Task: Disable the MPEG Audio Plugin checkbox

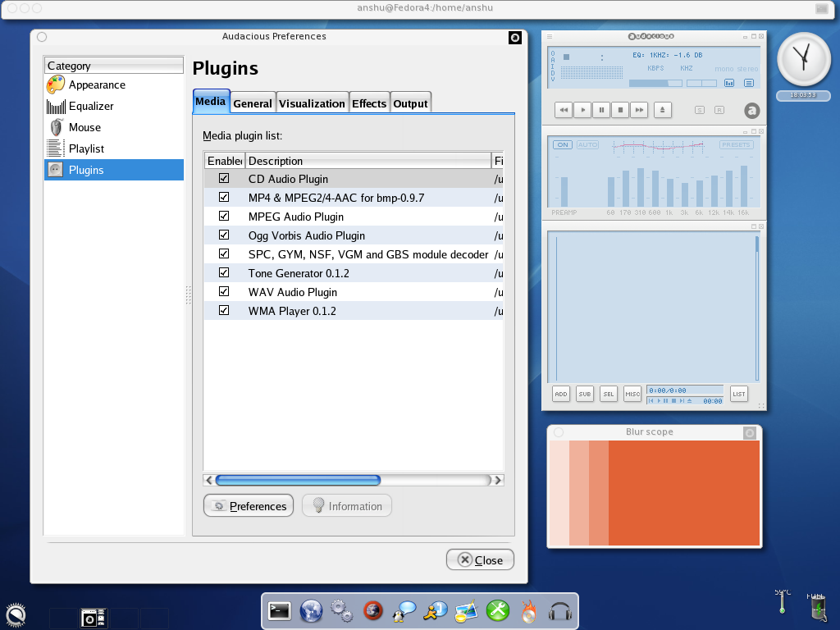Action: (224, 216)
